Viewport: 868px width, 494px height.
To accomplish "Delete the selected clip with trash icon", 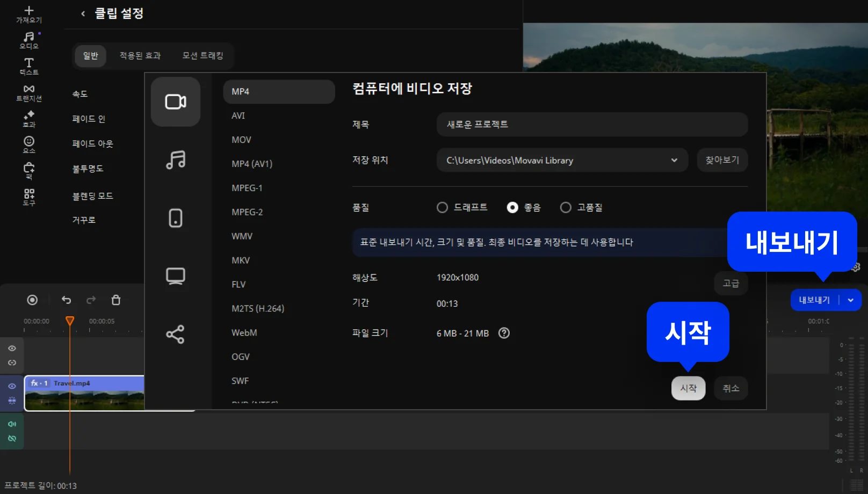I will (x=116, y=300).
